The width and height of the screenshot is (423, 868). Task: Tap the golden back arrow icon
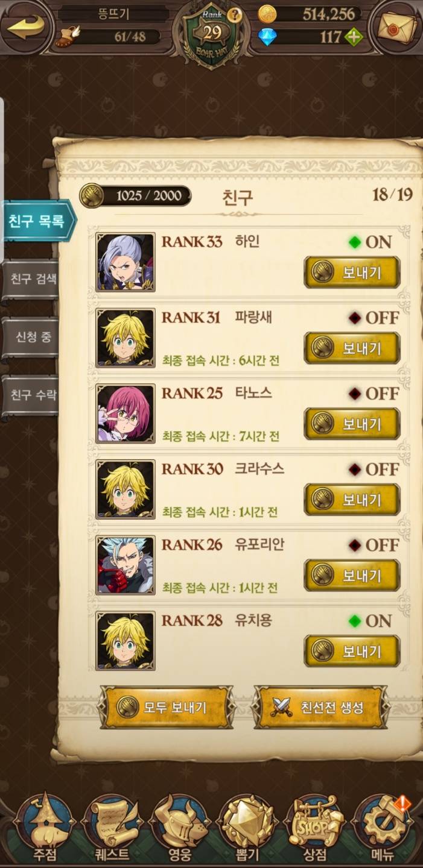coord(27,26)
